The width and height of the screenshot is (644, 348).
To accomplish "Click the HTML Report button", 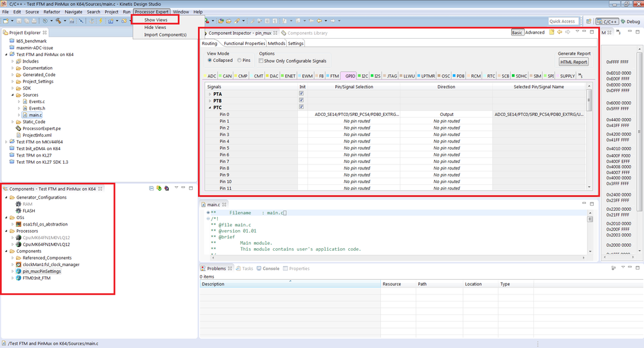I will [x=574, y=62].
